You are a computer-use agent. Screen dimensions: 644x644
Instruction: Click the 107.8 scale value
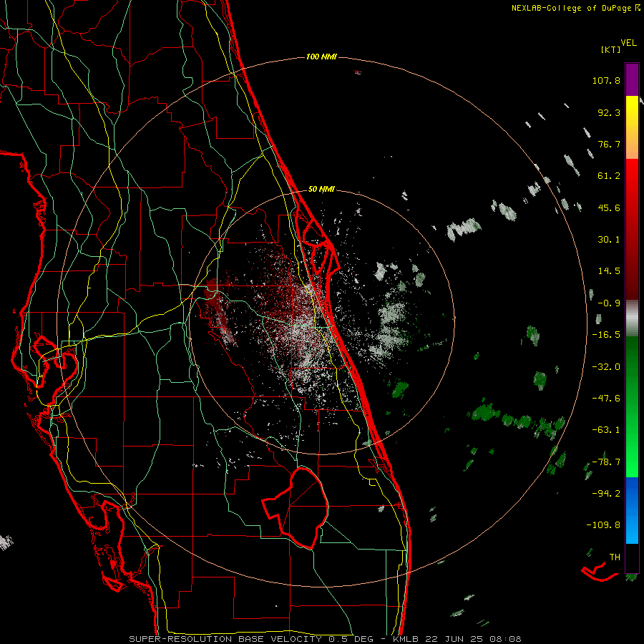point(606,80)
